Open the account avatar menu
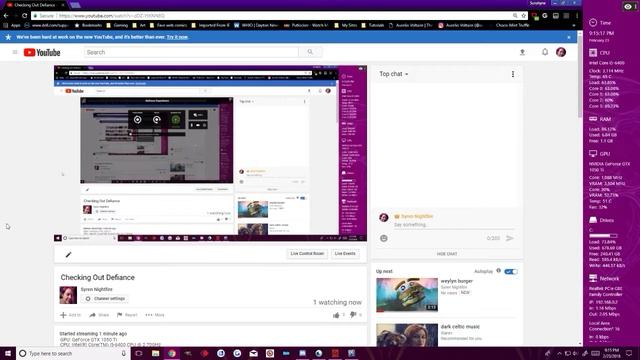This screenshot has width=640, height=360. (x=561, y=52)
